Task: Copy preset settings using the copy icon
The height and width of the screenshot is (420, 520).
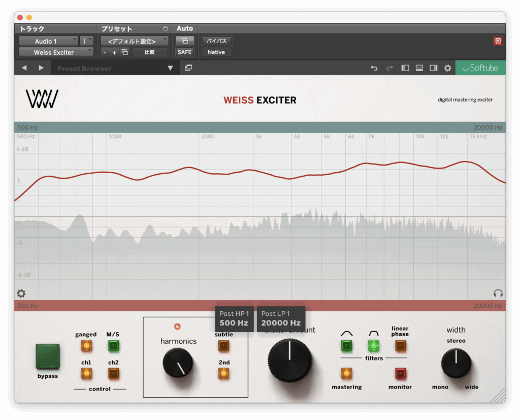Action: [x=125, y=52]
